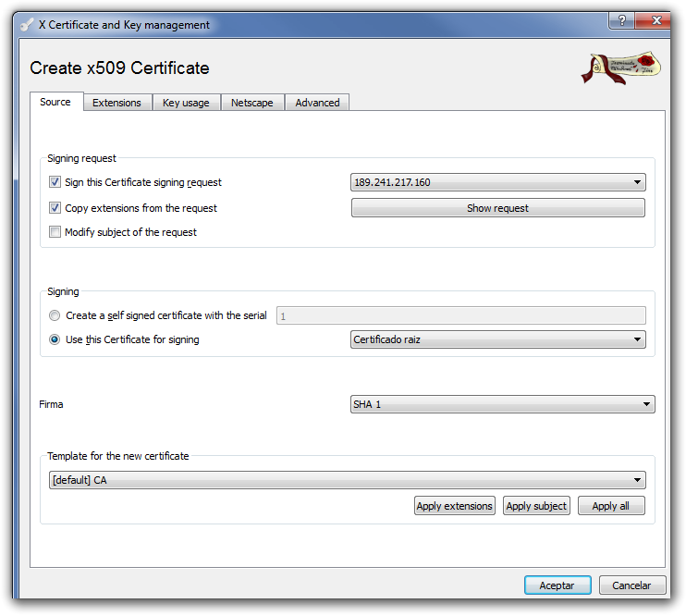Uncheck Sign this Certificate signing request
Viewport: 686px width, 616px height.
[55, 182]
